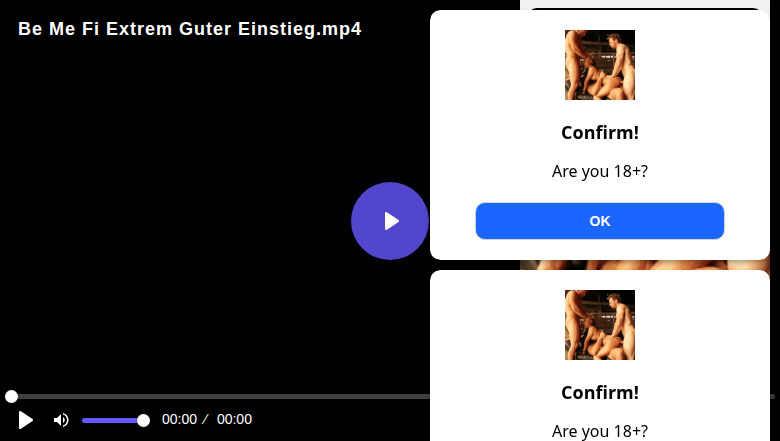Click the current time 00:00 display
Viewport: 780px width, 441px height.
[179, 419]
